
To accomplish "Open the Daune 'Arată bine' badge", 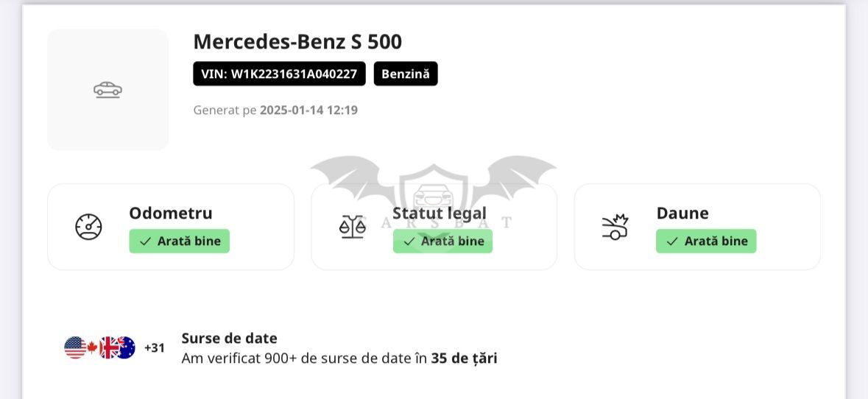I will [706, 241].
